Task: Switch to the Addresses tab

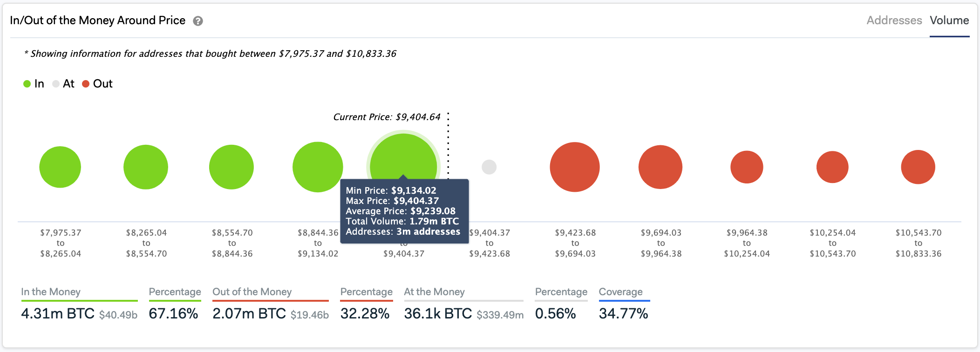Action: 894,20
